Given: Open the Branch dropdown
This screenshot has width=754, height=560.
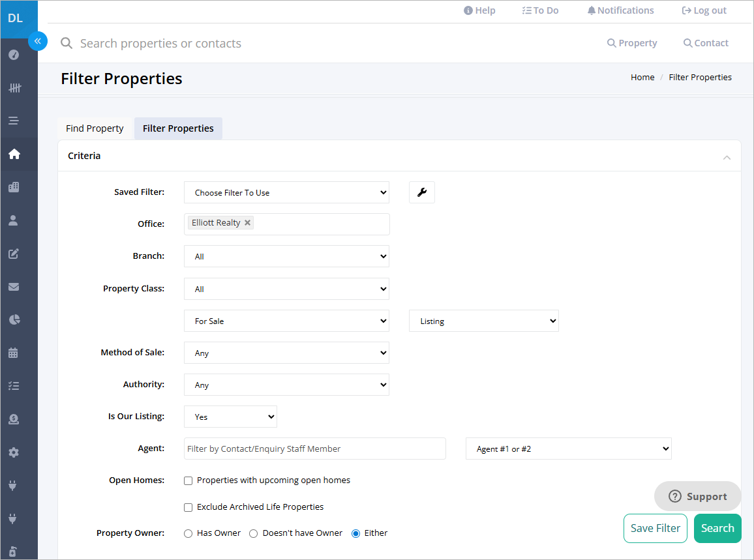Looking at the screenshot, I should pos(286,256).
